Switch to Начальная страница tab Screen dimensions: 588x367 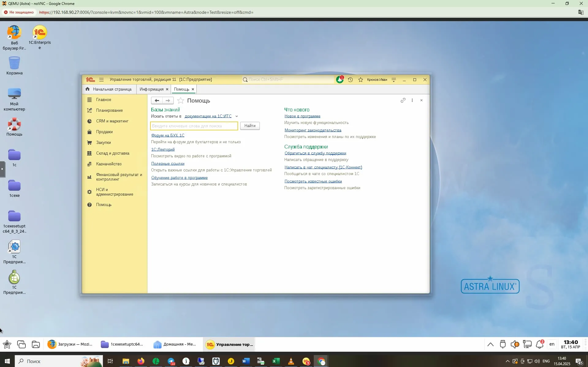point(109,89)
